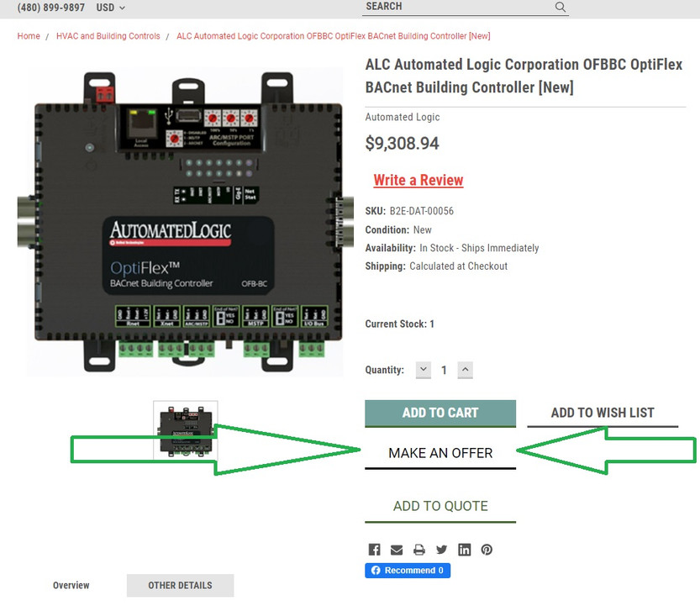Click the Facebook Recommend button
This screenshot has height=611, width=700.
click(408, 571)
